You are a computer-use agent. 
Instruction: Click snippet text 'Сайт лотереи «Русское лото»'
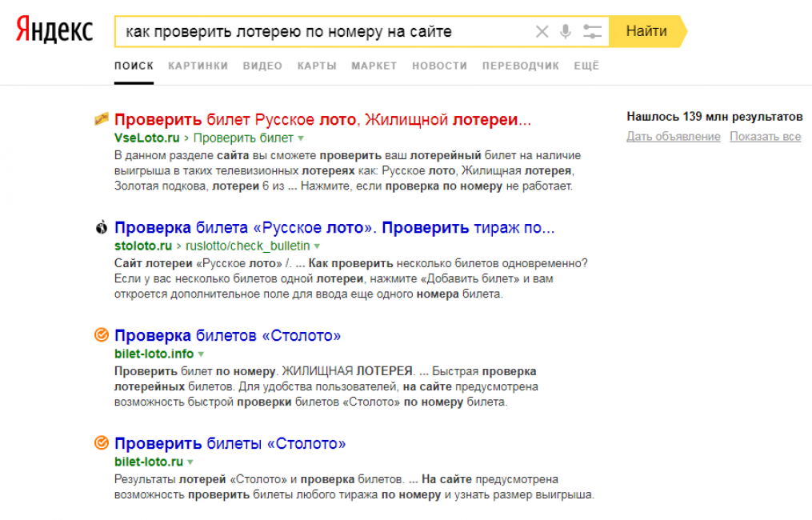click(198, 263)
